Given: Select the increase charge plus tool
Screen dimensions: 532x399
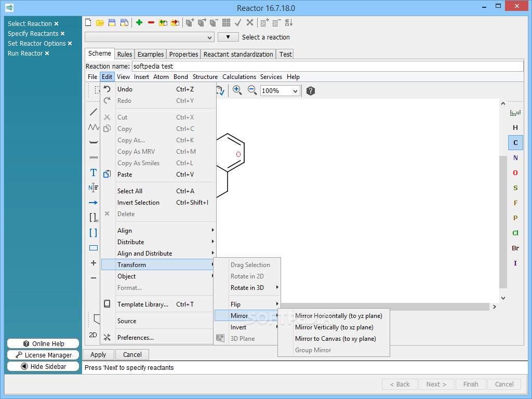Looking at the screenshot, I should [x=94, y=263].
